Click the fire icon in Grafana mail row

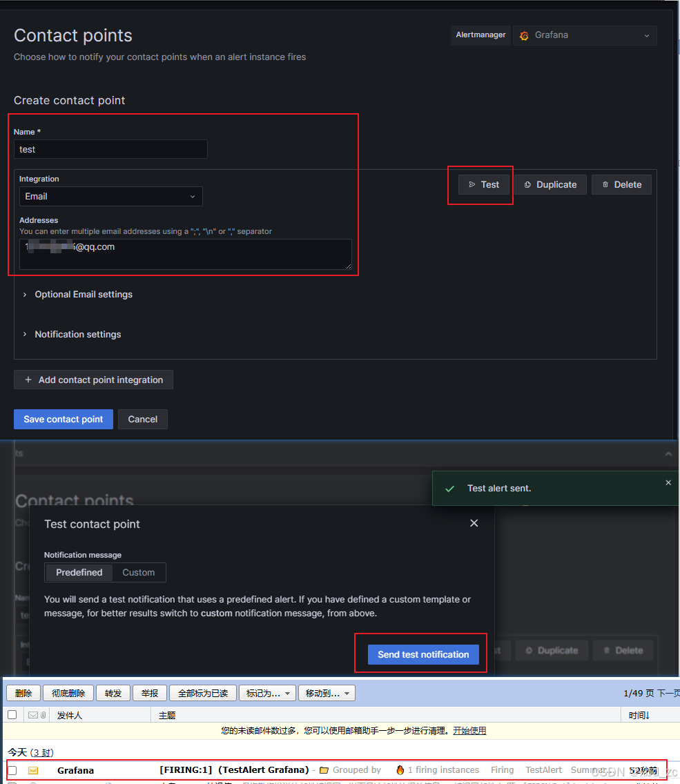400,770
